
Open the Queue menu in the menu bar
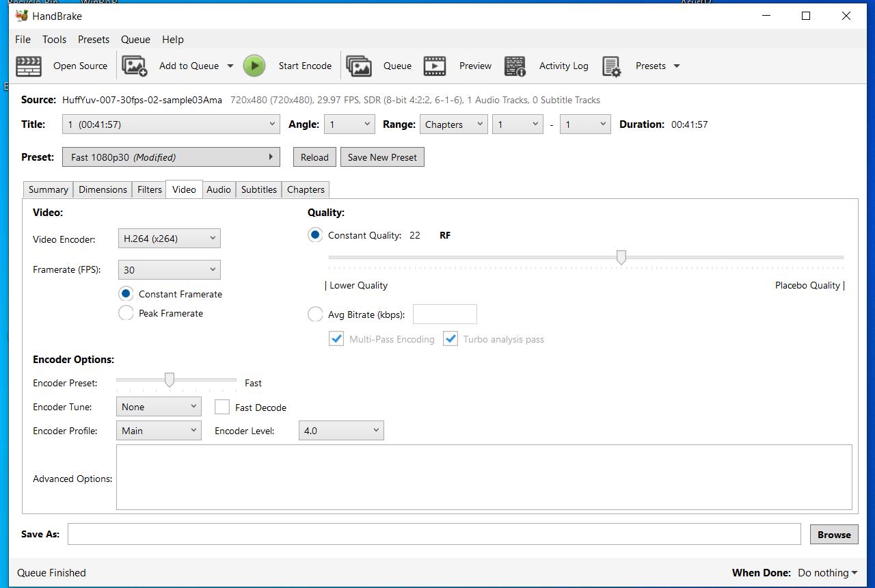point(135,40)
